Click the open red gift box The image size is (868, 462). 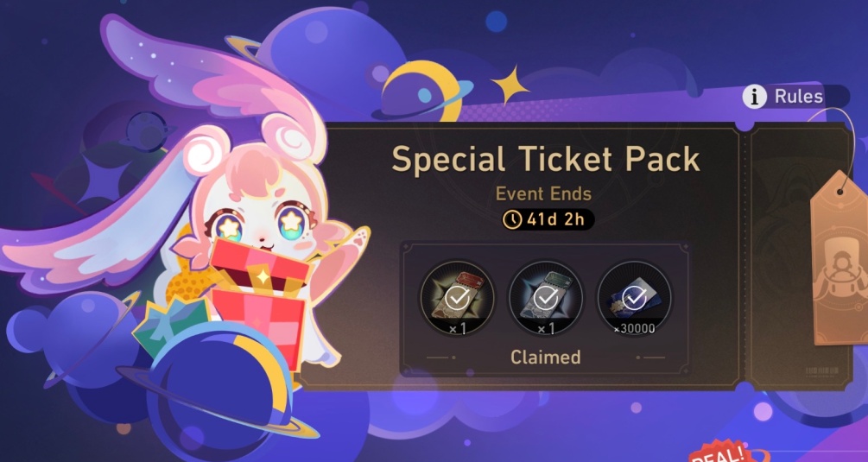pyautogui.click(x=259, y=299)
